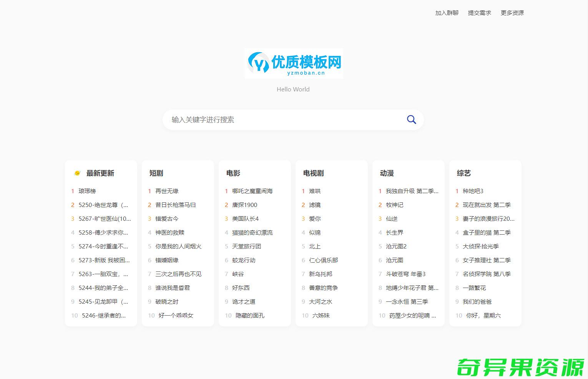Viewport: 588px width, 379px height.
Task: Click the 优质模板网 logo
Action: [x=294, y=63]
